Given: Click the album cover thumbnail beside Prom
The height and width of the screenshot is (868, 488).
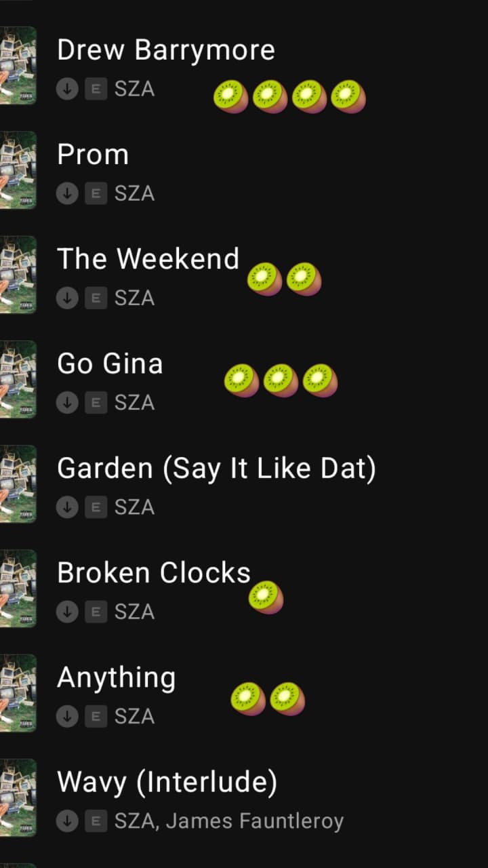Looking at the screenshot, I should pyautogui.click(x=18, y=170).
